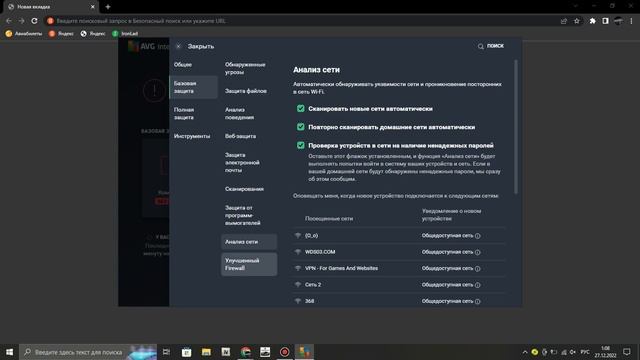Toggle the browser side panel icon

605,21
